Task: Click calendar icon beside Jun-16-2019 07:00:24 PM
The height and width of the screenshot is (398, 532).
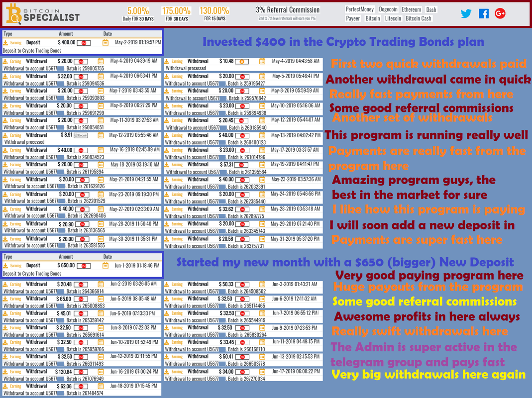Action: point(101,372)
